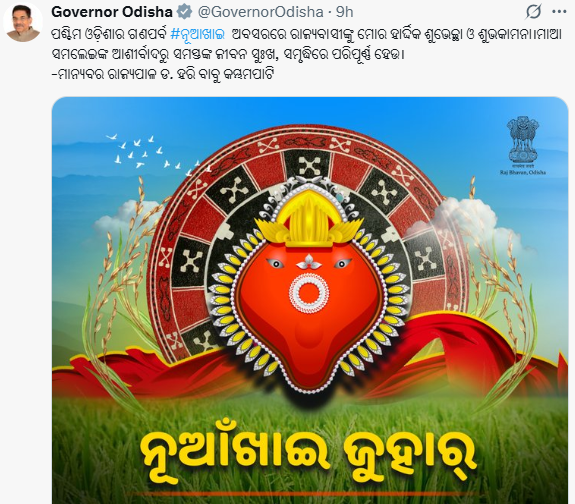Open the Grok slashed-circle icon
The height and width of the screenshot is (504, 575).
click(x=533, y=12)
